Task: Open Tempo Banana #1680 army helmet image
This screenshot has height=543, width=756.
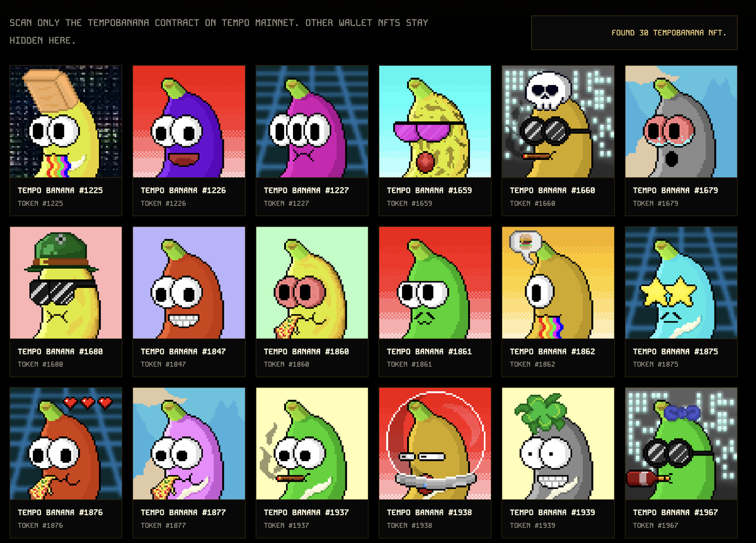Action: click(x=66, y=283)
